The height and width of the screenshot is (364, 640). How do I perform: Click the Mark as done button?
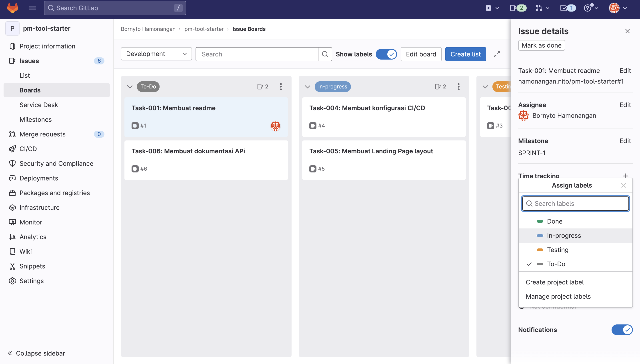pyautogui.click(x=542, y=45)
